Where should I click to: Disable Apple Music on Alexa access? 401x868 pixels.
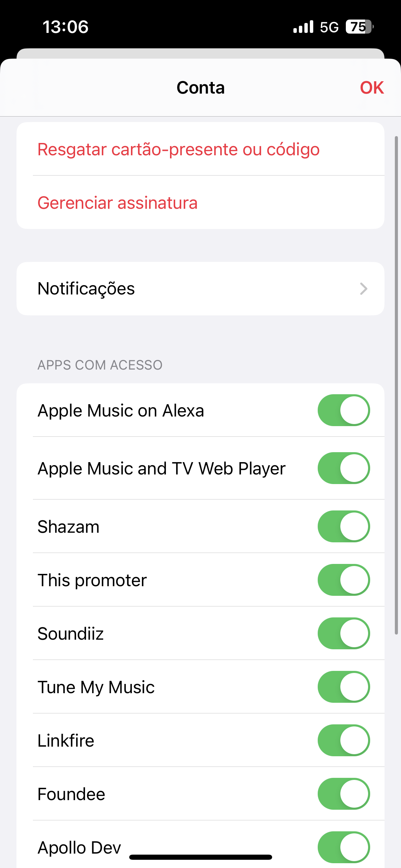(x=343, y=410)
